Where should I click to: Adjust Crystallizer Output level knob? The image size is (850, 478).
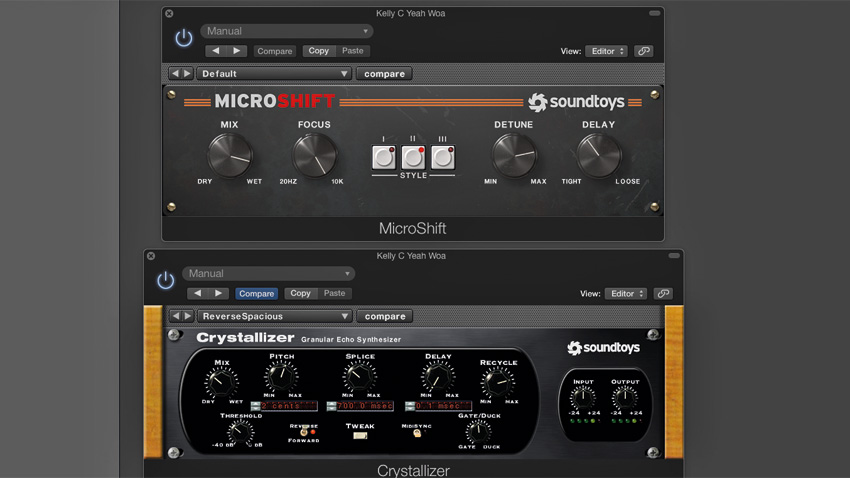(624, 398)
